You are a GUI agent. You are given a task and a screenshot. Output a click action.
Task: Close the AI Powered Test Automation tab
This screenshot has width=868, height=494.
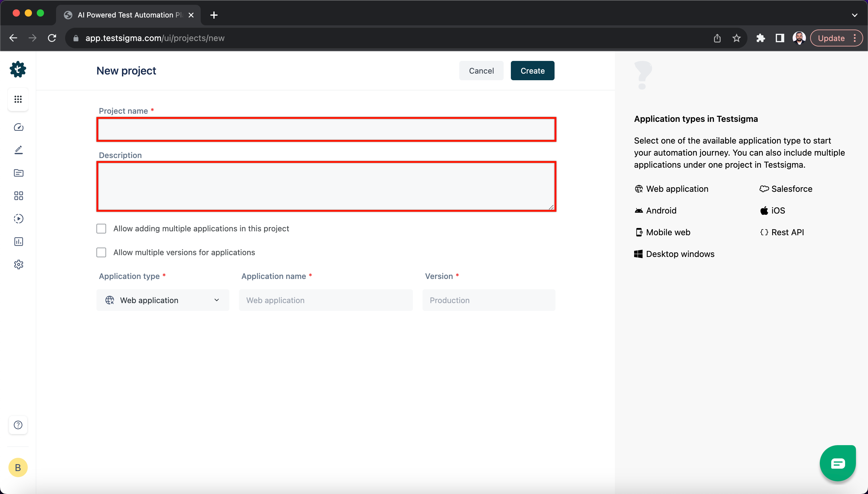pyautogui.click(x=191, y=15)
